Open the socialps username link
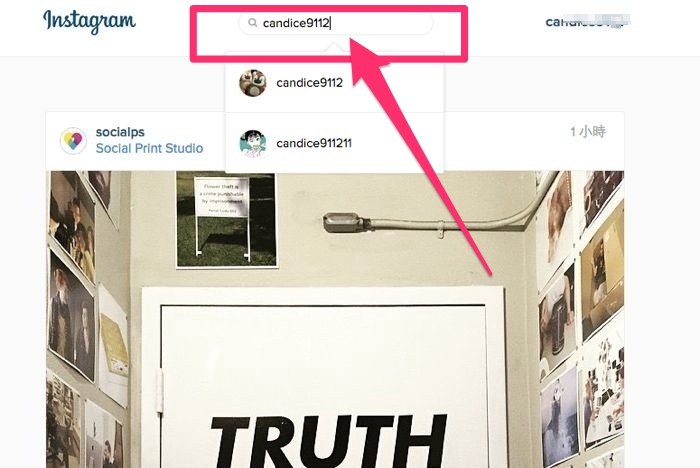This screenshot has height=468, width=700. click(120, 132)
